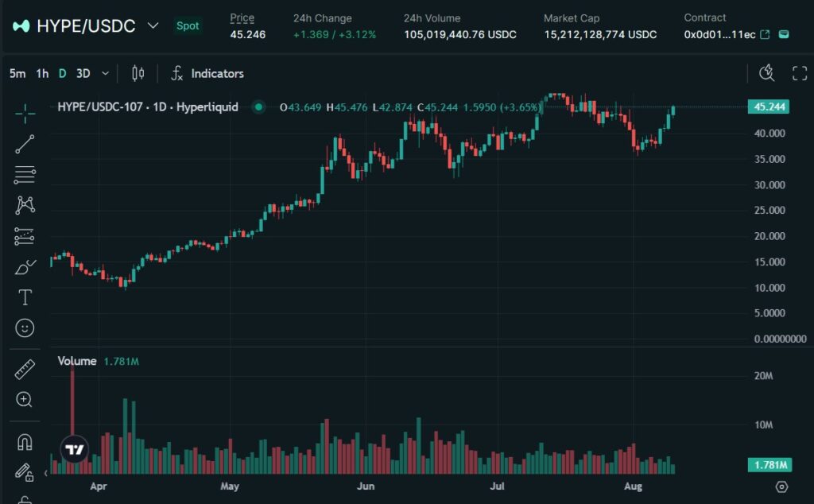Click the wallet icon next to contract
Screen dimensions: 814x504
point(784,34)
